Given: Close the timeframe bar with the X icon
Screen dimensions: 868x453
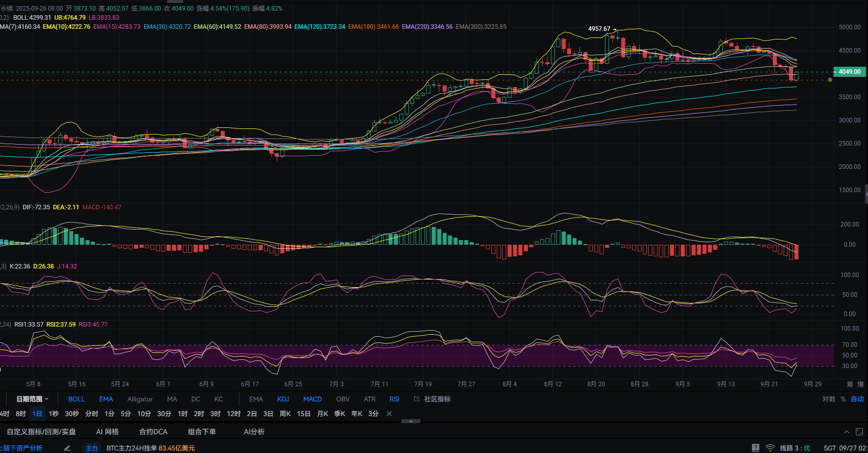Looking at the screenshot, I should 389,414.
